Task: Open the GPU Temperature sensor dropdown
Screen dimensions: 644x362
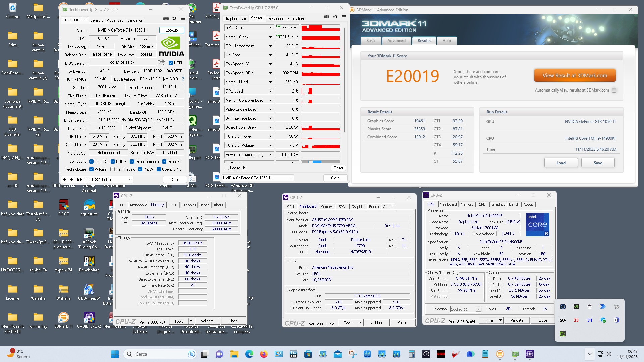Action: pyautogui.click(x=270, y=46)
